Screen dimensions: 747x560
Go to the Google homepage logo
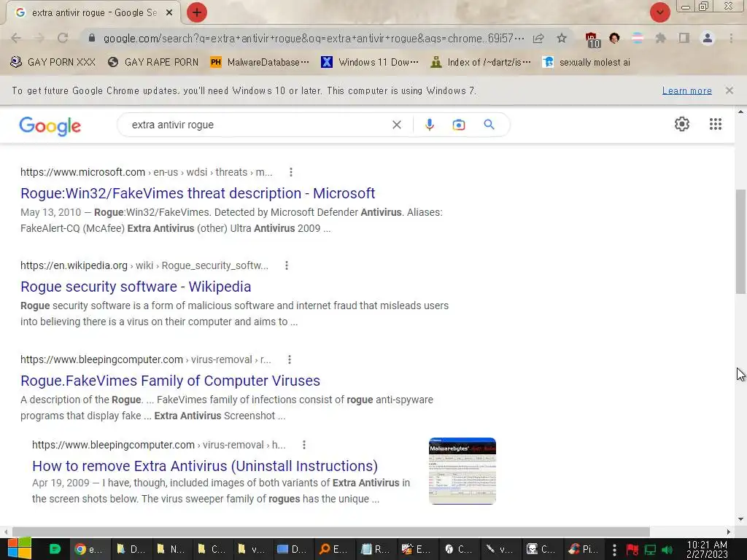[50, 125]
